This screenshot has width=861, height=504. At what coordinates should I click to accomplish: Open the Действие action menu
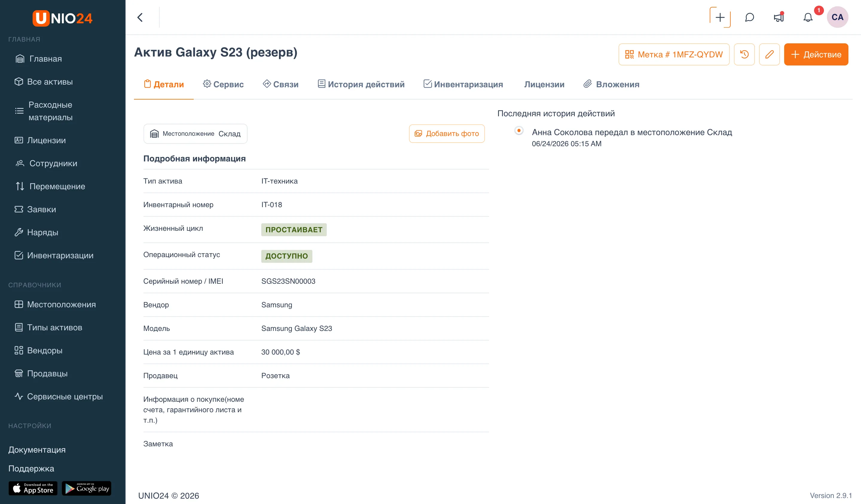[x=816, y=54]
